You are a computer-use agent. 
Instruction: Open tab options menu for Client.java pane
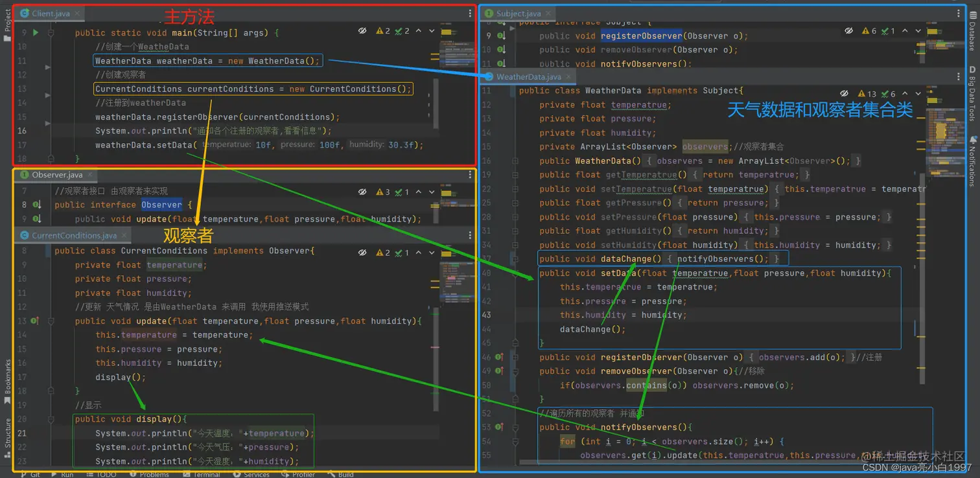tap(470, 13)
